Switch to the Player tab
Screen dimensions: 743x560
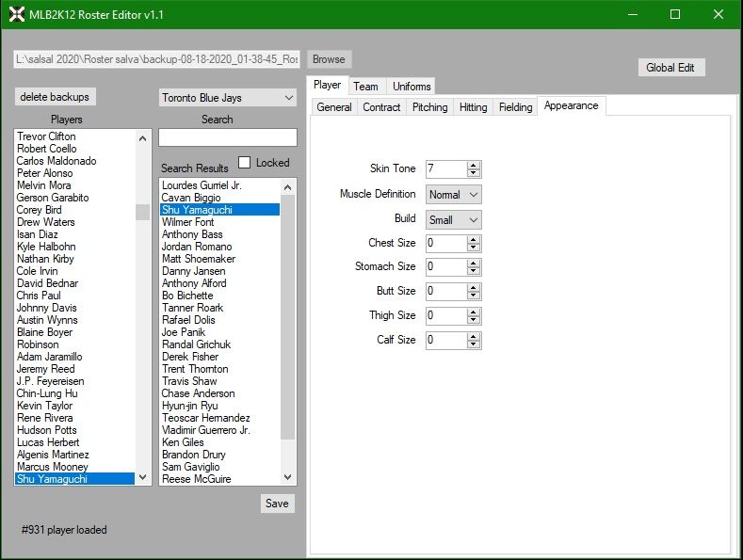tap(328, 86)
